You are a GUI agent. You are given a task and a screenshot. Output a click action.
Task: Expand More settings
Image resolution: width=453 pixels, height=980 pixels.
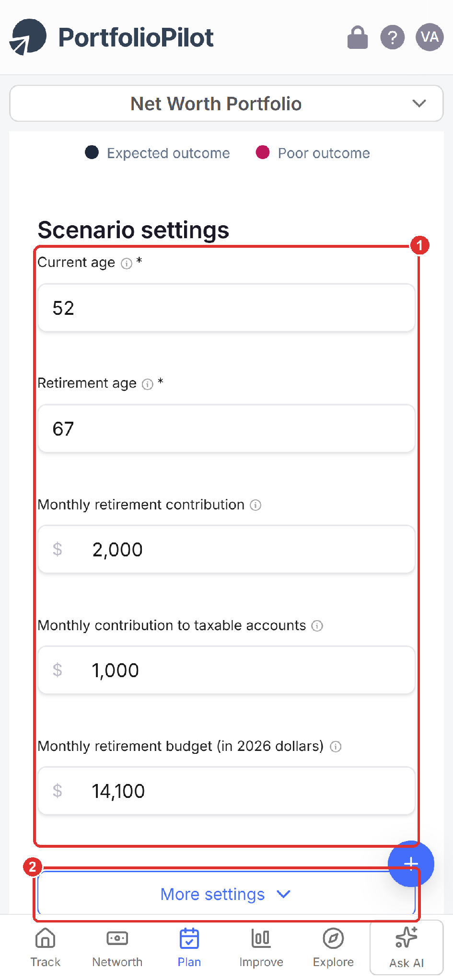pyautogui.click(x=226, y=894)
